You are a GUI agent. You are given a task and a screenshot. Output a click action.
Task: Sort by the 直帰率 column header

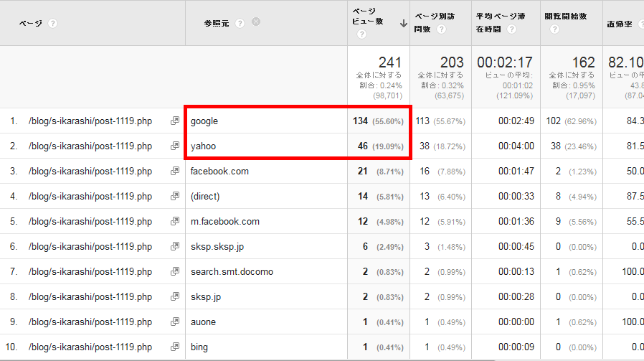point(621,23)
